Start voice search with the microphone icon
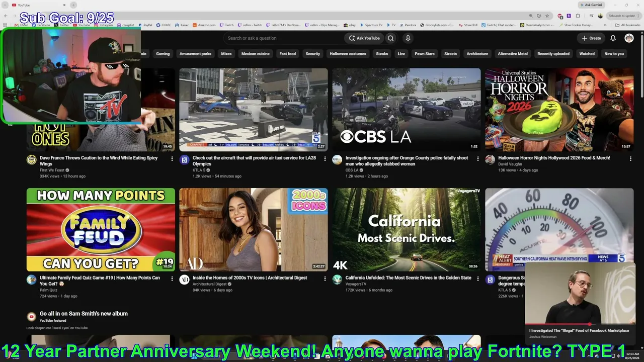644x362 pixels. tap(408, 38)
